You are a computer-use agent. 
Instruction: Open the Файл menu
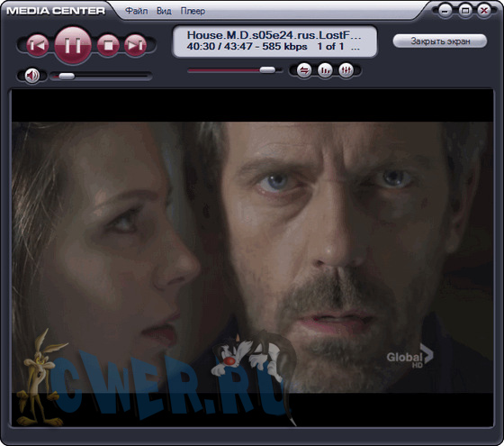[136, 11]
